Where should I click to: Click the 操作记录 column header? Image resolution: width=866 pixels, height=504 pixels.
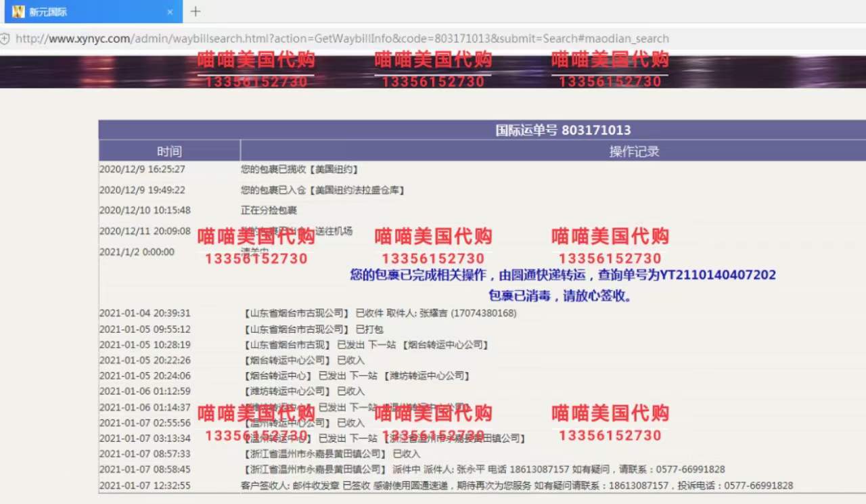pyautogui.click(x=634, y=151)
